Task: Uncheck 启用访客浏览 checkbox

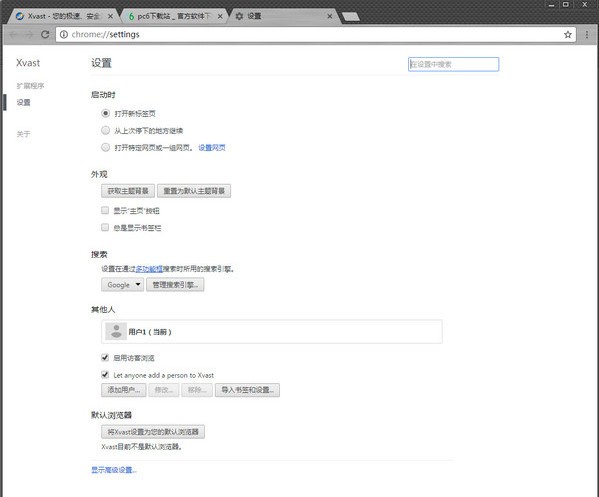Action: pos(105,358)
